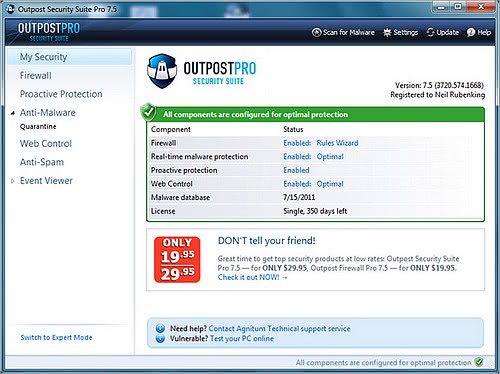This screenshot has width=500, height=374.
Task: Open Anti-Spam in sidebar
Action: click(42, 162)
